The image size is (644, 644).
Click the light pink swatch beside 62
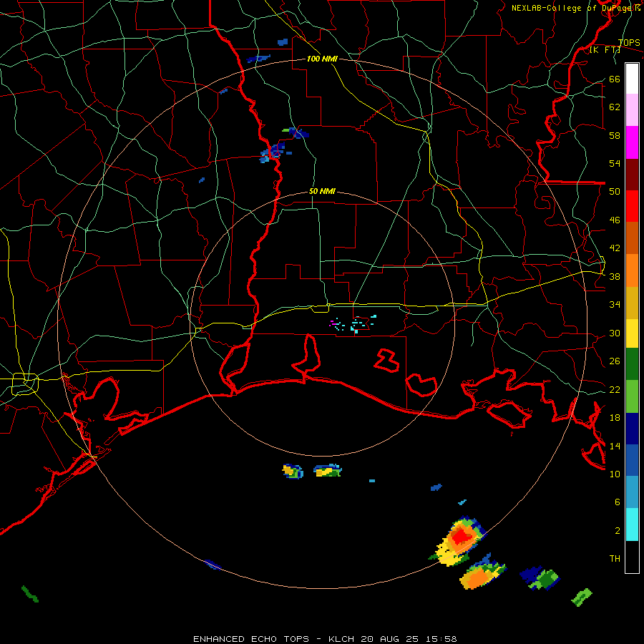pyautogui.click(x=632, y=109)
